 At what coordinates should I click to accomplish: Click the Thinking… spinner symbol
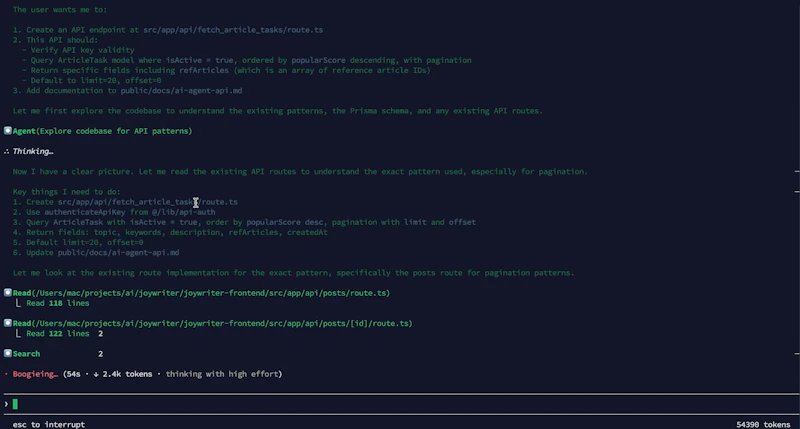pos(6,151)
